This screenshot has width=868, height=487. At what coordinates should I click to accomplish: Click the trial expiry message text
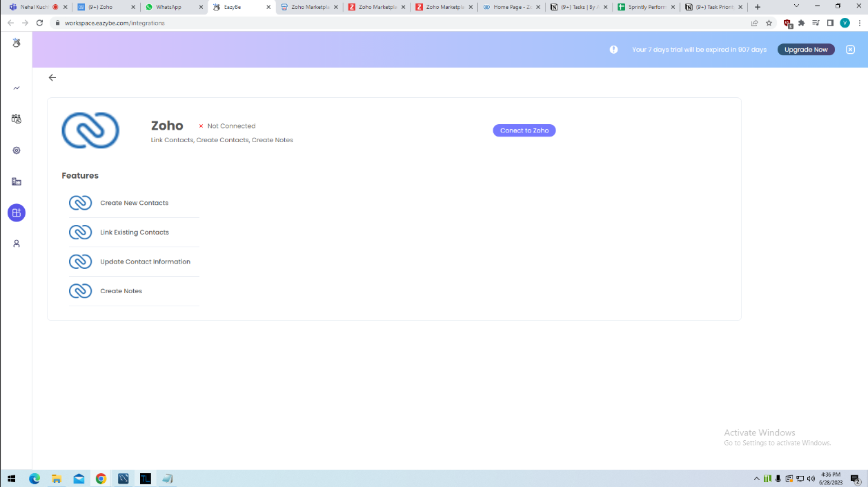pyautogui.click(x=699, y=50)
